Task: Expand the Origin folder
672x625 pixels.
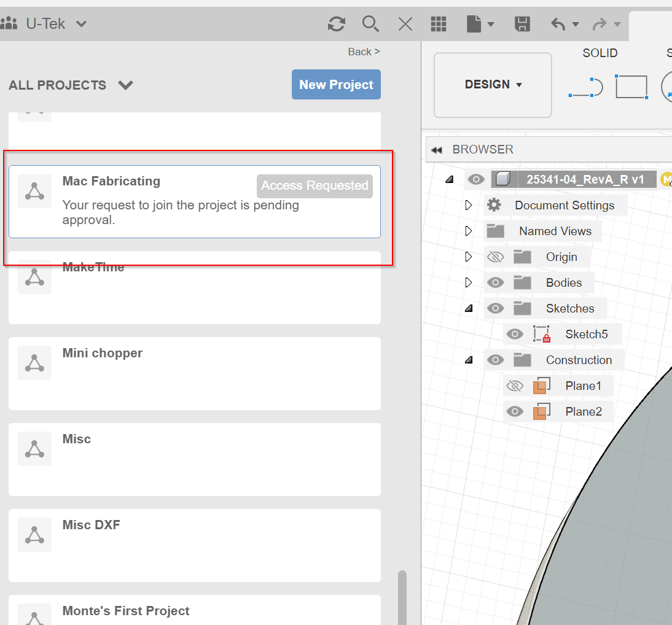Action: click(x=469, y=257)
